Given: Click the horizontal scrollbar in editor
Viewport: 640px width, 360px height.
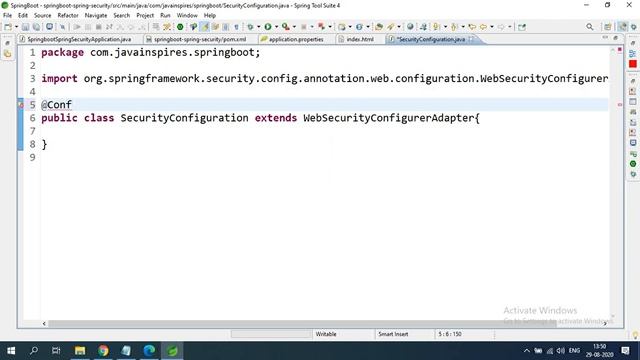Looking at the screenshot, I should pos(302,323).
